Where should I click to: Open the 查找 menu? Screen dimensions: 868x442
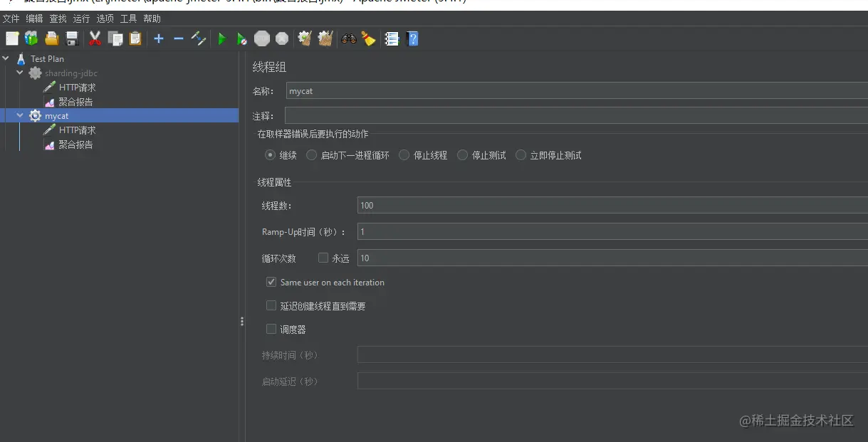(58, 19)
